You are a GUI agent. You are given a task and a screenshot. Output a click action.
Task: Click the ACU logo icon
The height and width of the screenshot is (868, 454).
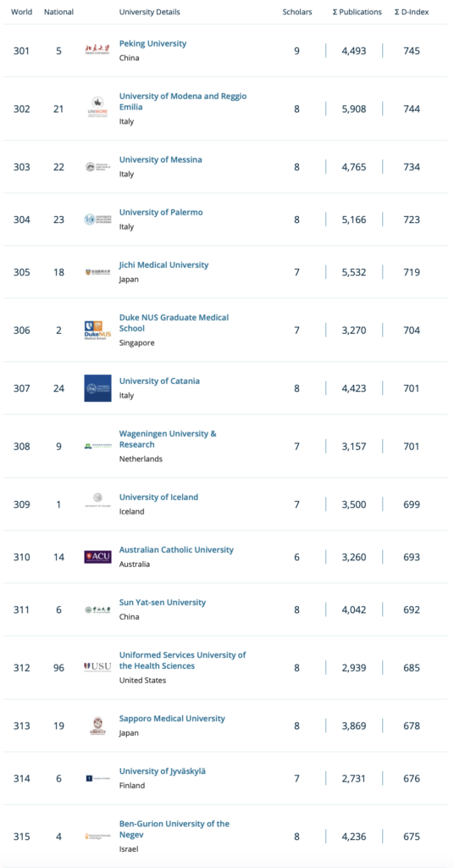pos(97,557)
